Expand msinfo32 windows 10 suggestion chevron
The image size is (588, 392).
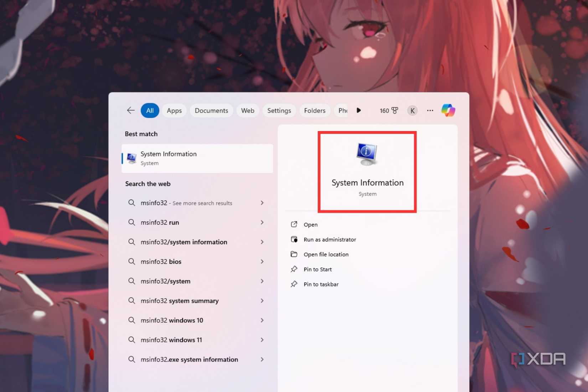click(262, 320)
